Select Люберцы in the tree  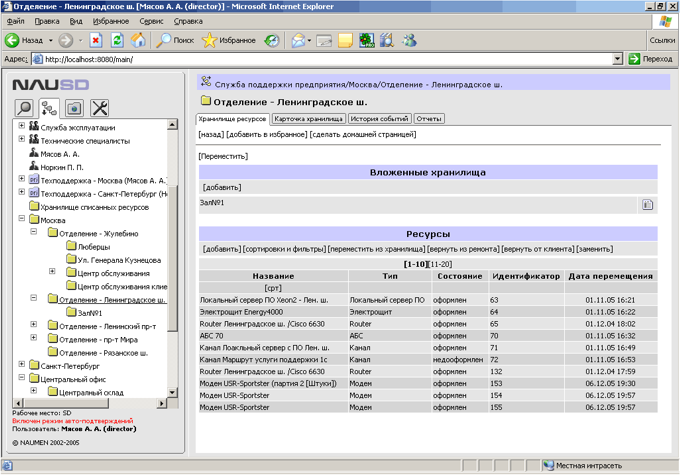94,247
